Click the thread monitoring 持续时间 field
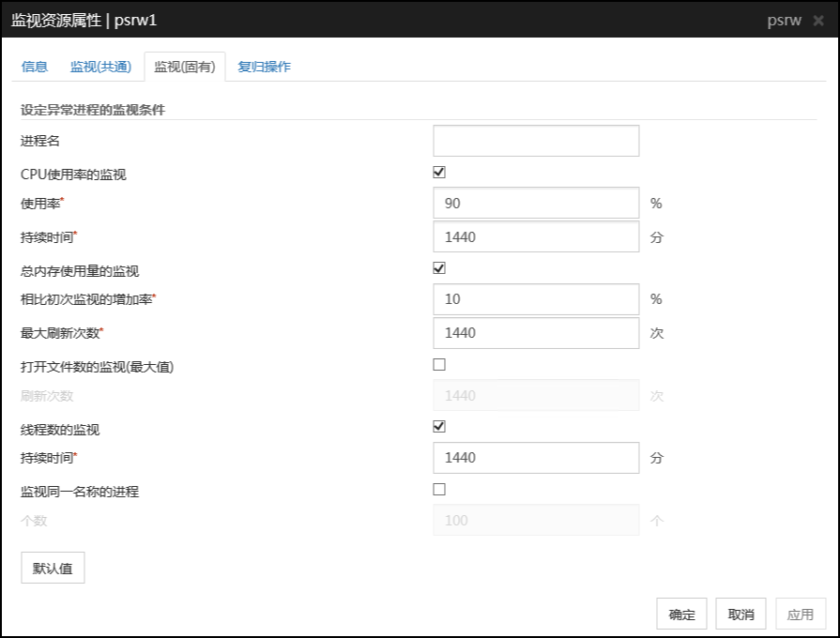The height and width of the screenshot is (638, 840). click(536, 458)
